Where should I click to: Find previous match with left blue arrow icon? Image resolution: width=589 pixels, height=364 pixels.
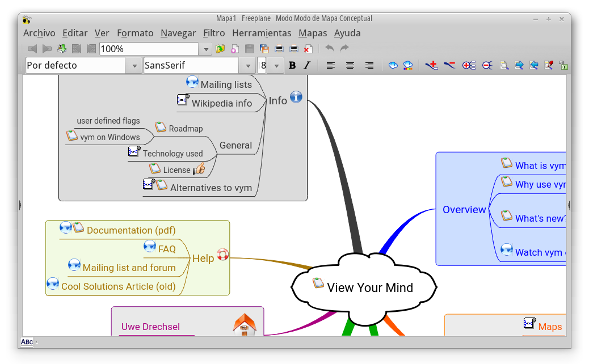534,65
